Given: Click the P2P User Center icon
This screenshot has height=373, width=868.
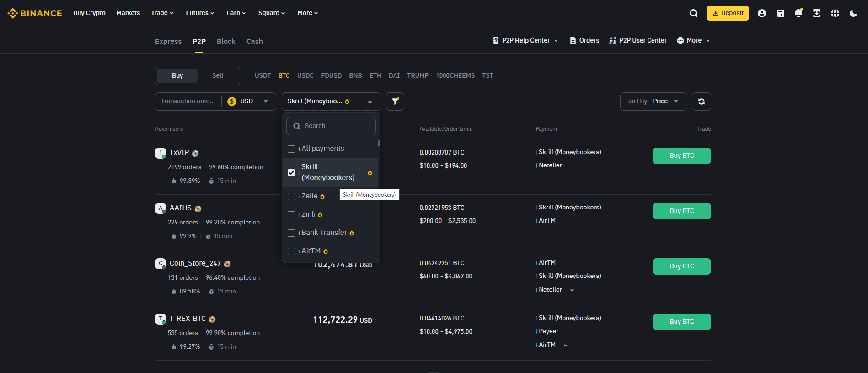Looking at the screenshot, I should (613, 41).
